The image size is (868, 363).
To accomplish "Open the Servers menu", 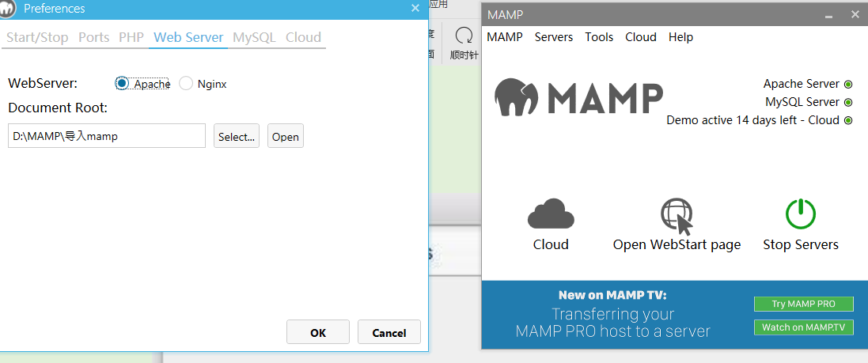I will (554, 37).
